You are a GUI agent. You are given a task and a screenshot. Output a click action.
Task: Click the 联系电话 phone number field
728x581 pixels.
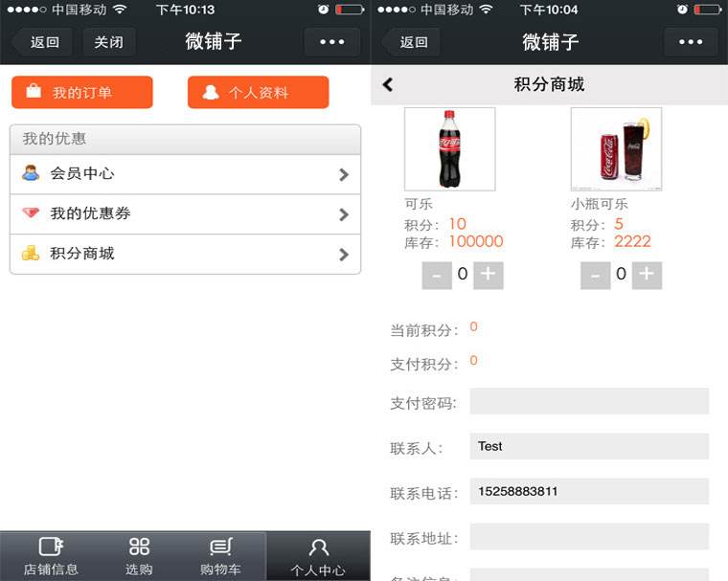[x=588, y=491]
